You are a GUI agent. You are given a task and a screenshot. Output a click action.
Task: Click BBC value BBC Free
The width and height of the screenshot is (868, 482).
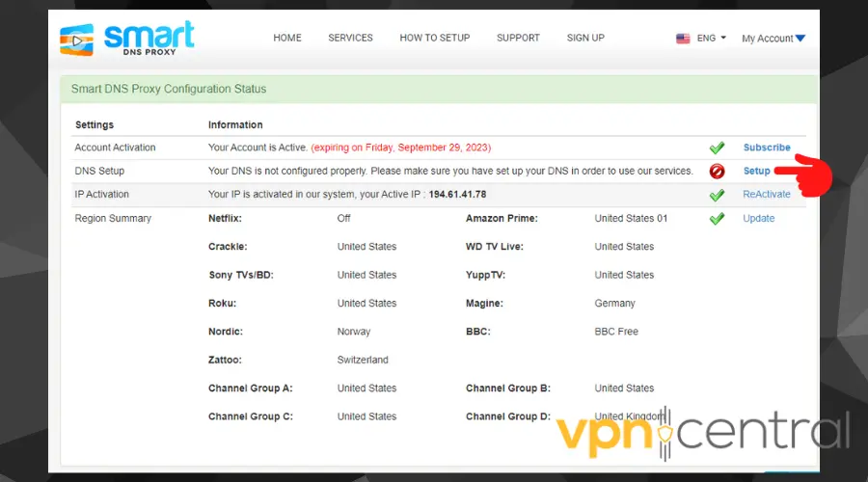tap(616, 332)
